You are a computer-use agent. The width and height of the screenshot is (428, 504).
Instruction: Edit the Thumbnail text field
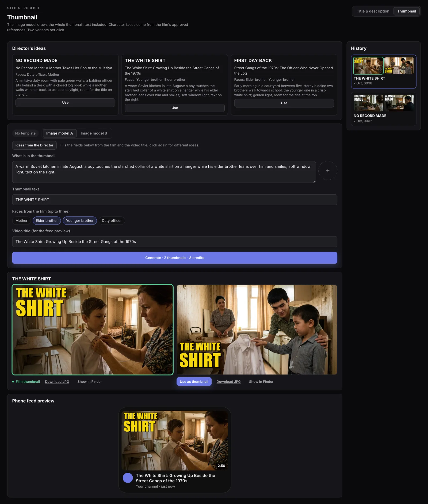pyautogui.click(x=175, y=200)
